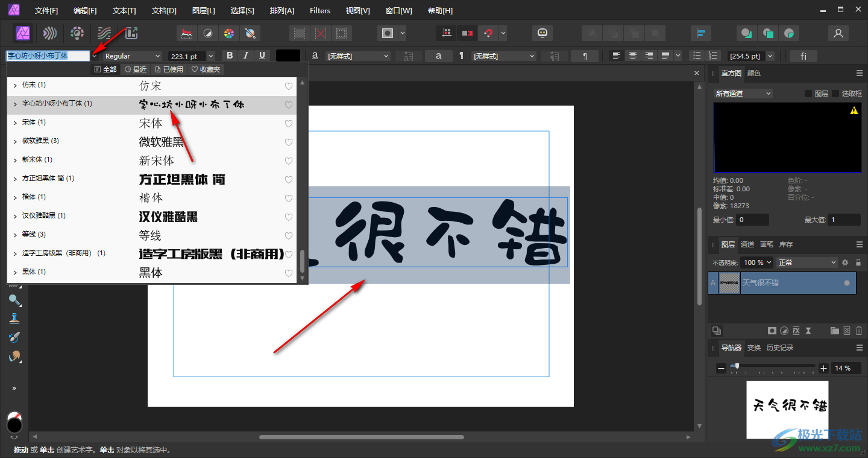Switch to the 通道 tab
868x458 pixels.
click(x=747, y=244)
